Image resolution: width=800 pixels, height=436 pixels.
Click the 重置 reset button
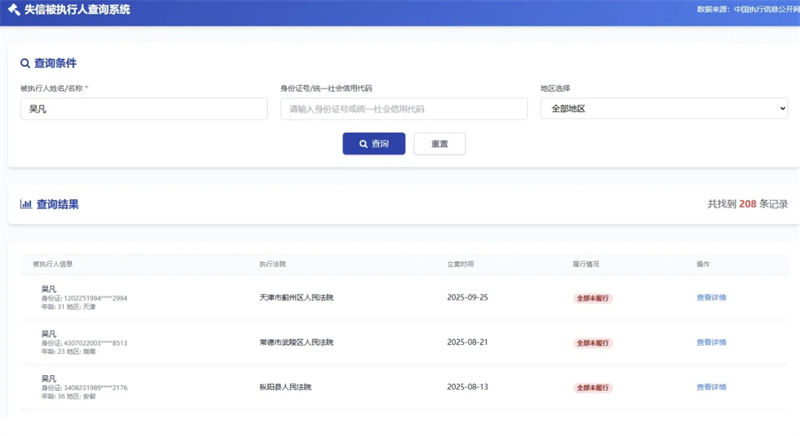click(439, 144)
